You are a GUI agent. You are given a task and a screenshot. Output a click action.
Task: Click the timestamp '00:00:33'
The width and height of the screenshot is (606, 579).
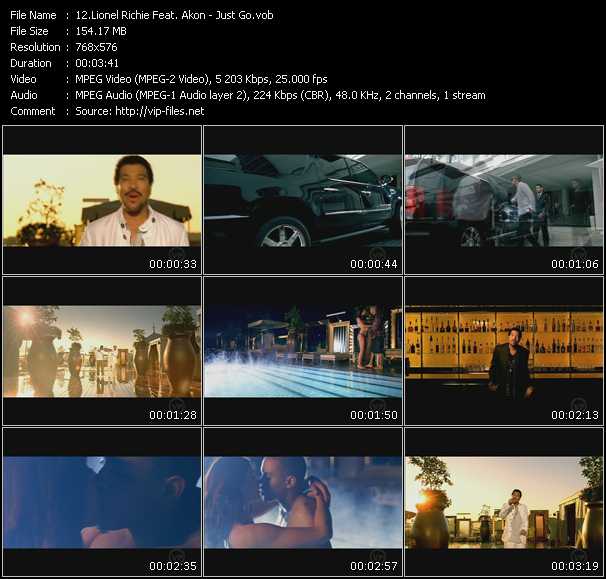(173, 264)
